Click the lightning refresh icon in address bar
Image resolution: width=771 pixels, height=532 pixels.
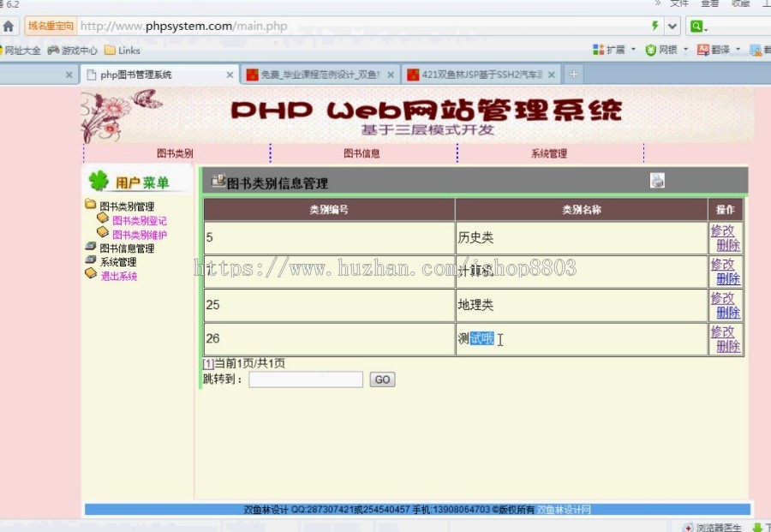pos(655,26)
